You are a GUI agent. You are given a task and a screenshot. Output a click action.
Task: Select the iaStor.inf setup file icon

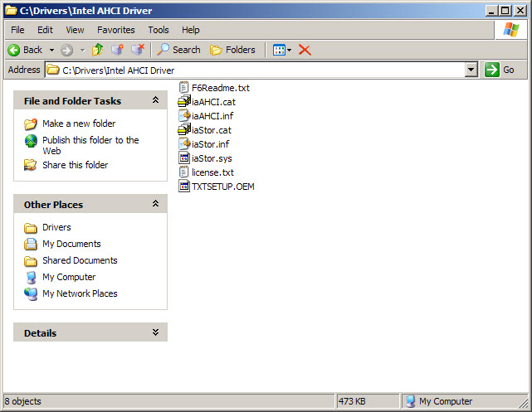coord(184,144)
